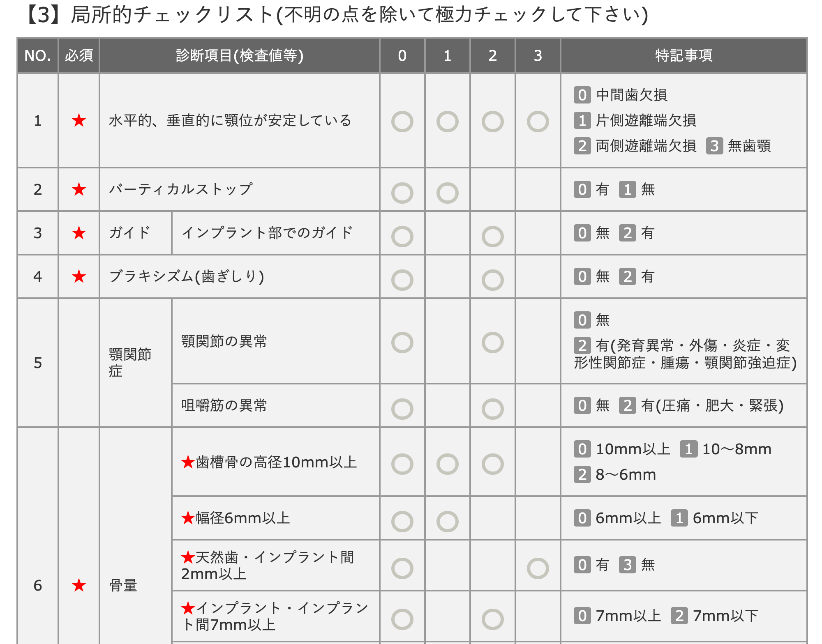Select option 2 for jaw position stability (両側遊離端欠損)
The width and height of the screenshot is (822, 644).
pyautogui.click(x=492, y=122)
